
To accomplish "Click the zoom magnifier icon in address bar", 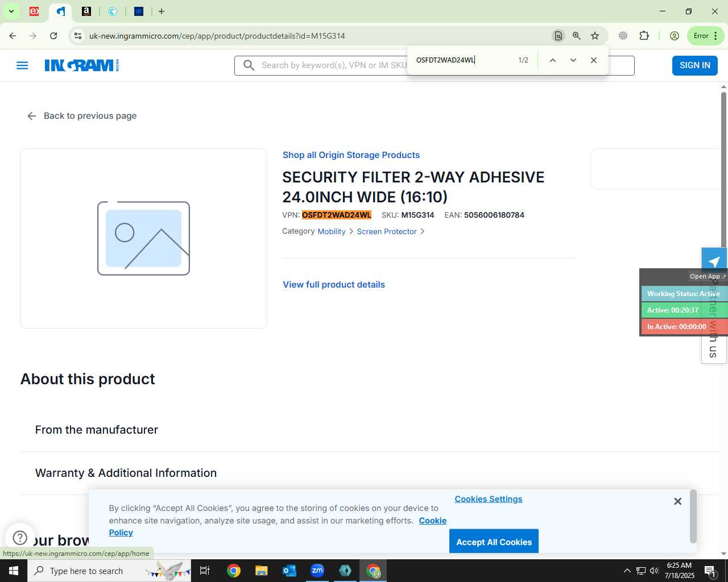I will pyautogui.click(x=577, y=36).
